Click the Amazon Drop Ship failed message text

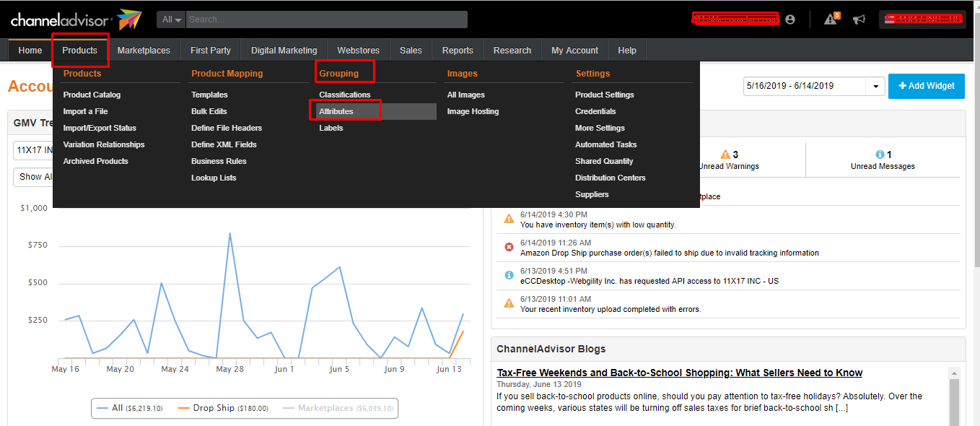tap(670, 253)
